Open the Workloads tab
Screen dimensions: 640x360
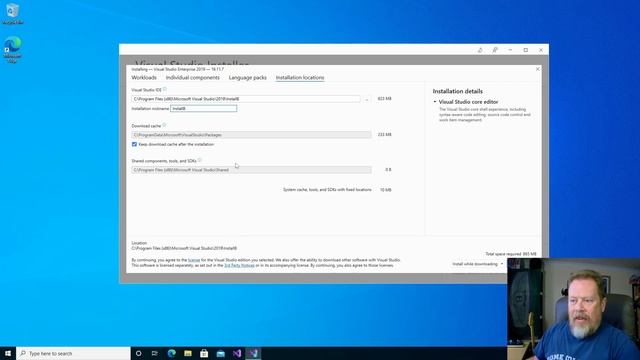pyautogui.click(x=144, y=78)
